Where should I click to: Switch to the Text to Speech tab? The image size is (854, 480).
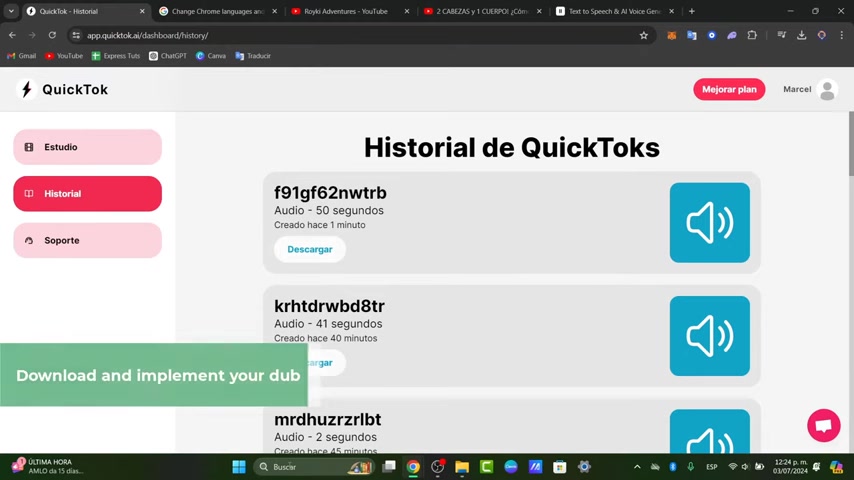(x=614, y=11)
